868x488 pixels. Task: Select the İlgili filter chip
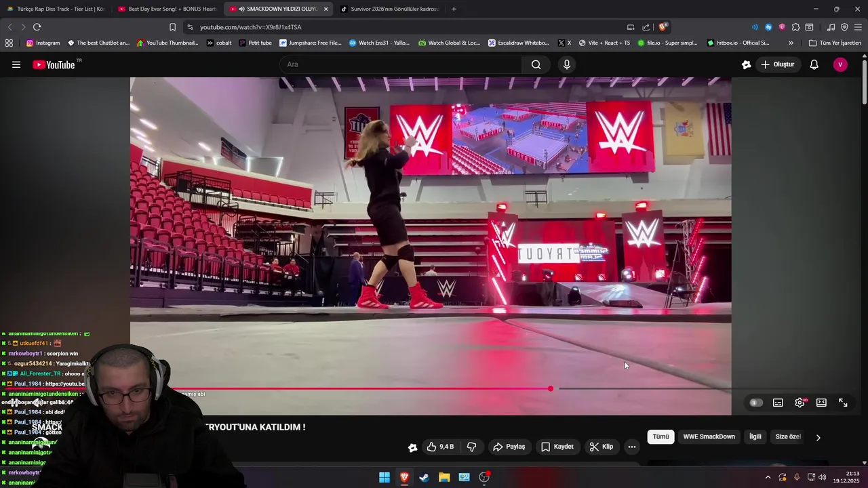[755, 436]
